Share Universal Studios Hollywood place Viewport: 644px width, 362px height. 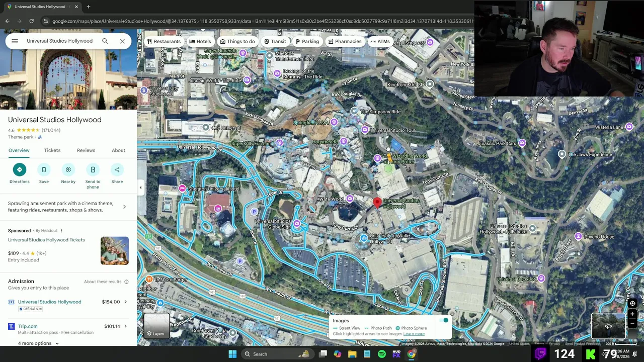(x=117, y=174)
